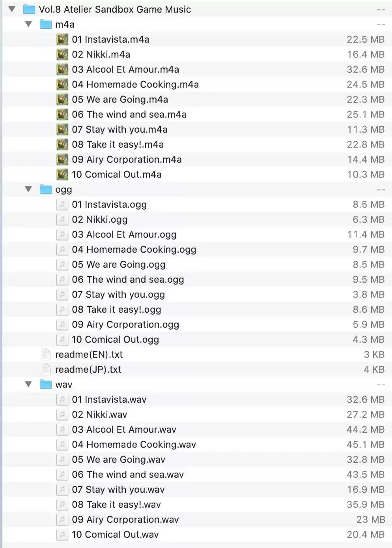Collapse the Vol.8 Atelier Sandbox Game Music folder
Image resolution: width=392 pixels, height=548 pixels.
pos(12,9)
